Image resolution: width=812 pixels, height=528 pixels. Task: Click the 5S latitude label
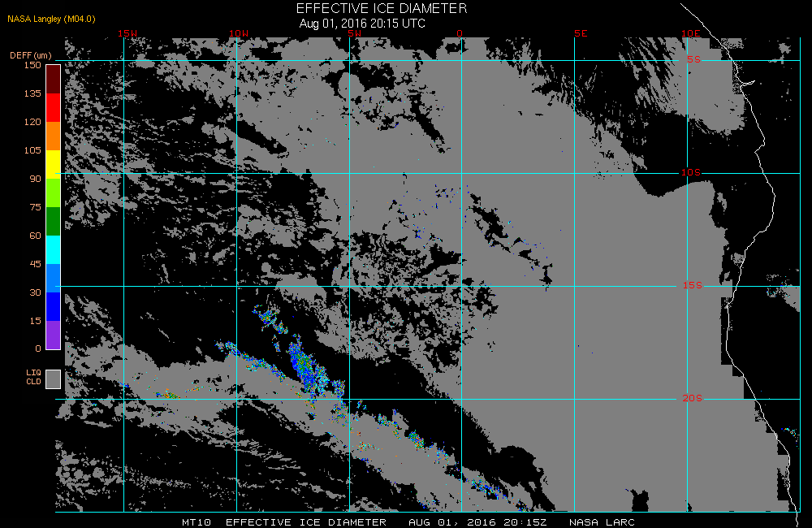694,59
